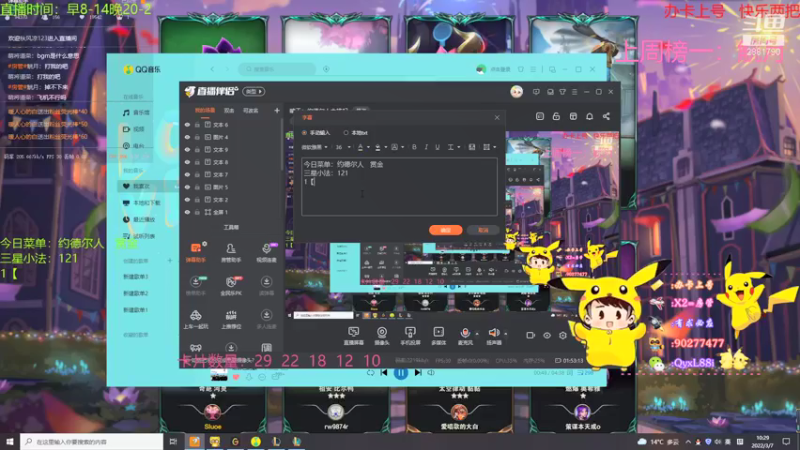Viewport: 800px width, 450px height.
Task: Click the QQ Music search box
Action: pos(278,69)
